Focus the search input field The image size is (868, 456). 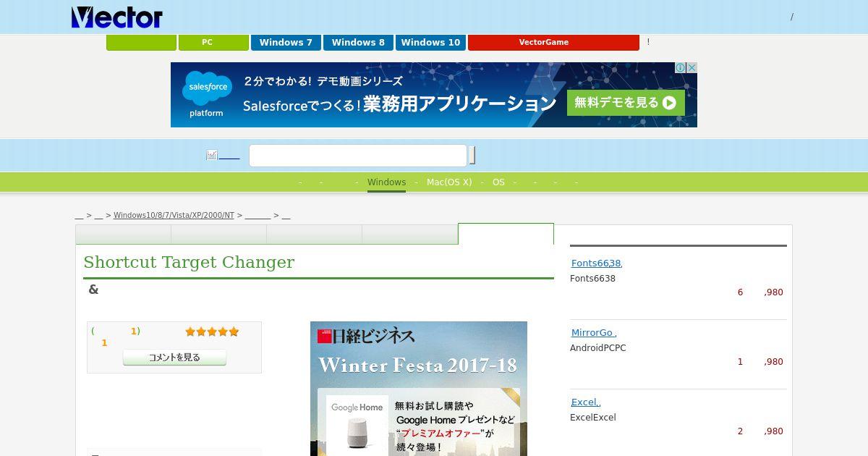coord(358,156)
